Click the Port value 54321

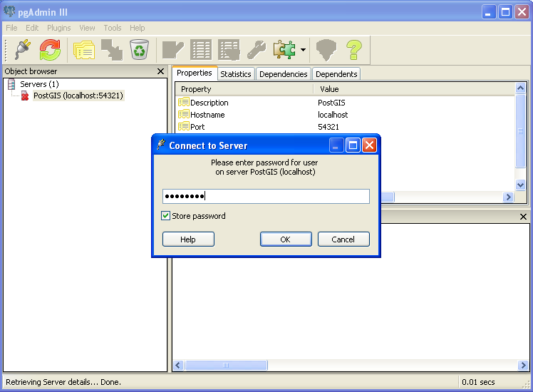tap(328, 127)
